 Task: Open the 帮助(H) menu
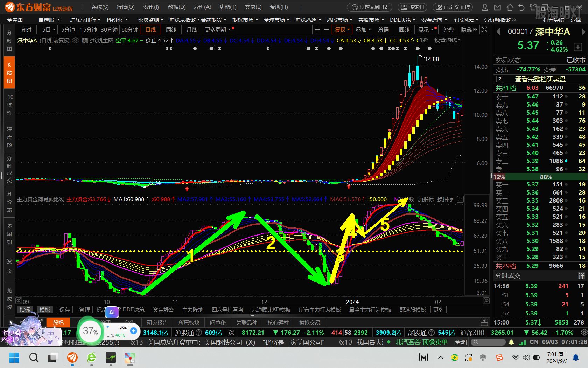[x=279, y=7]
